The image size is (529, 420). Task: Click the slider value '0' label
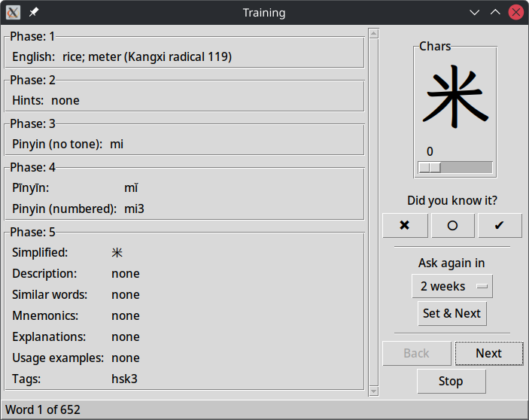(x=430, y=152)
